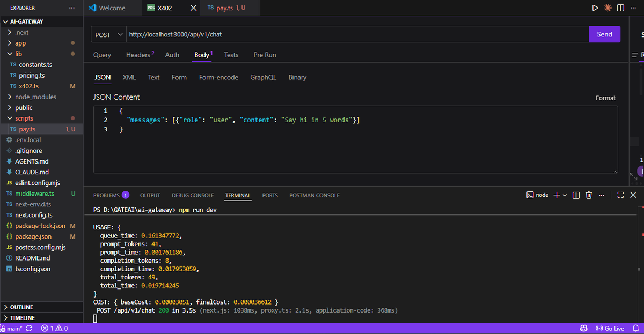Kill terminal with the trash icon

(589, 195)
